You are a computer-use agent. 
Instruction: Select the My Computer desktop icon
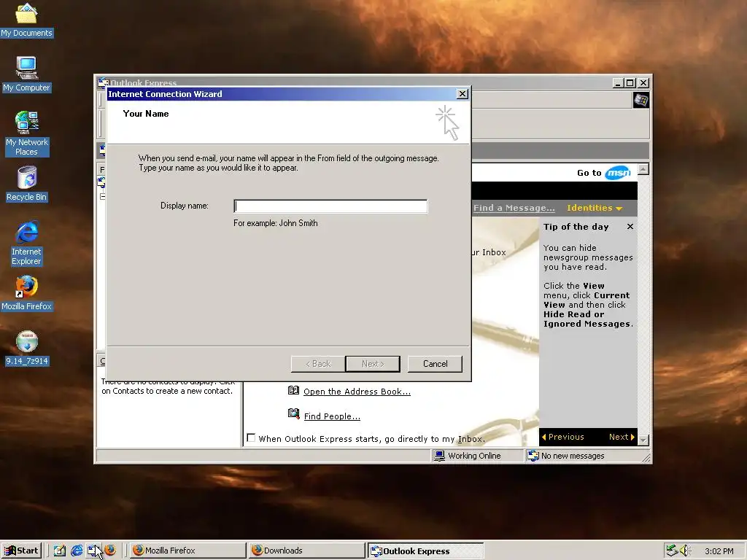26,75
